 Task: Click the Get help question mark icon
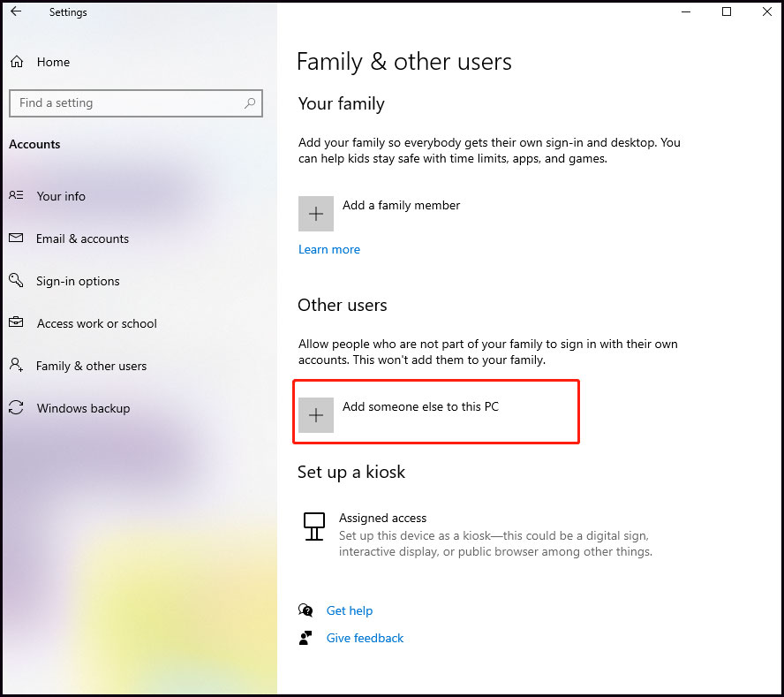[x=305, y=610]
